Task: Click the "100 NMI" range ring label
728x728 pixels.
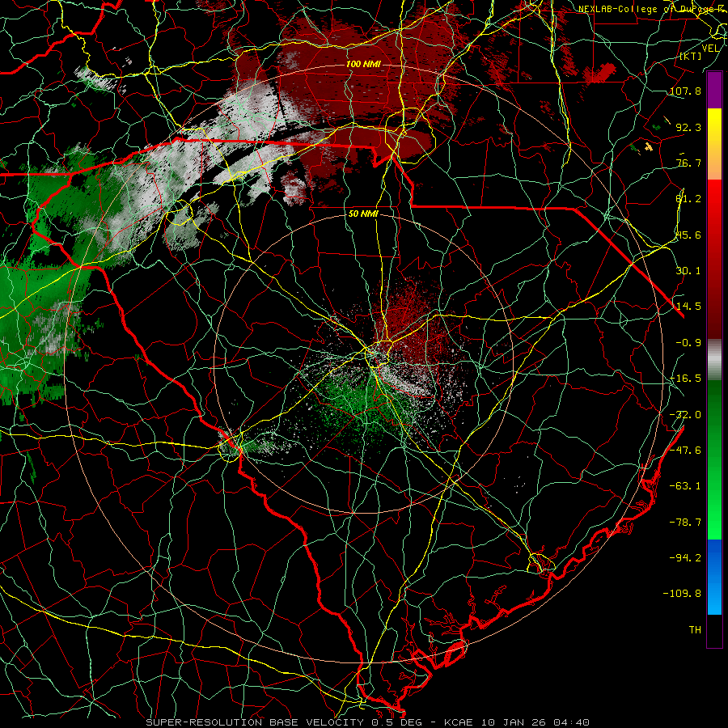Action: tap(363, 64)
